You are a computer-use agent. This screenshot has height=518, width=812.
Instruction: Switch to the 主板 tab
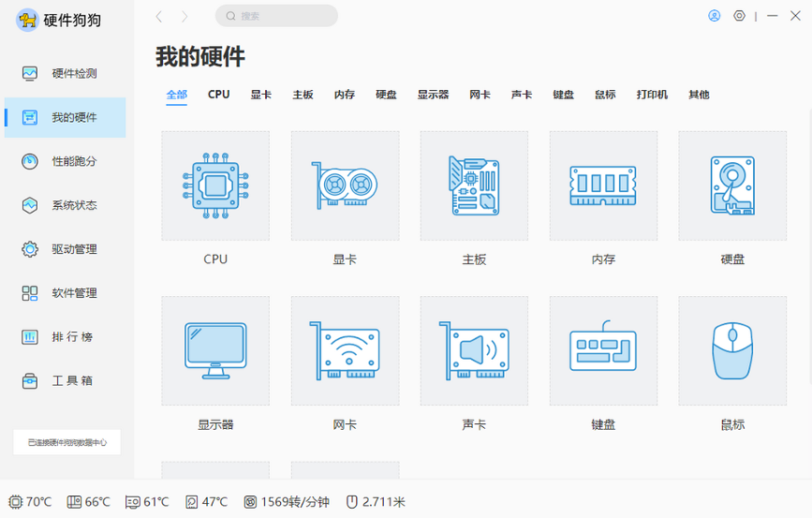pyautogui.click(x=303, y=95)
